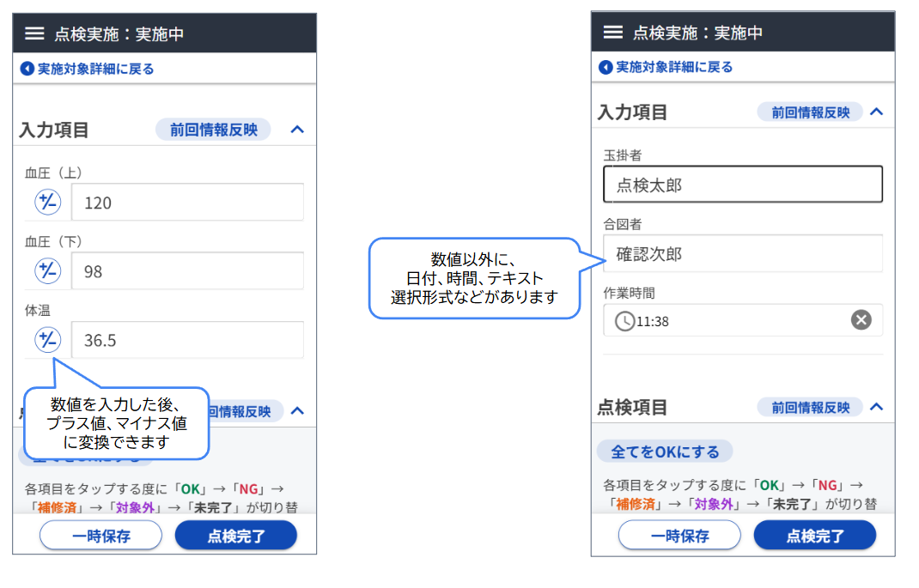Image resolution: width=919 pixels, height=588 pixels.
Task: Toggle plus/minus sign for 血圧（上）
Action: tap(48, 203)
